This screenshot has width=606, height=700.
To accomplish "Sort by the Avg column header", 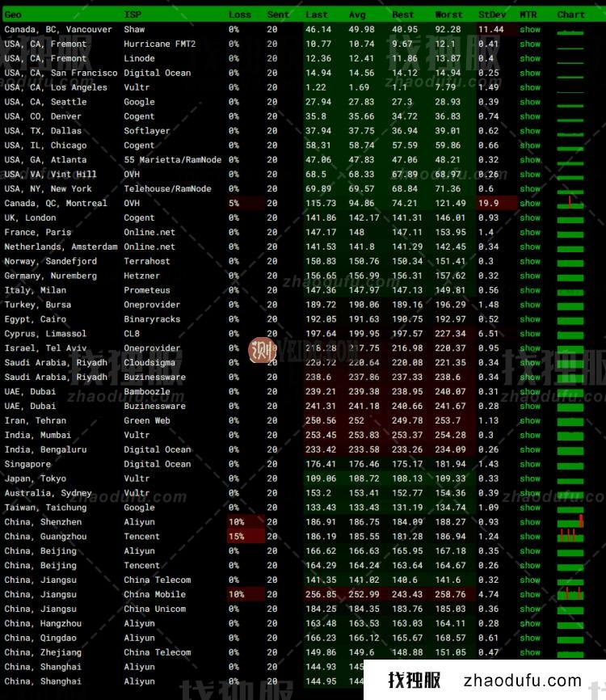I will 357,15.
